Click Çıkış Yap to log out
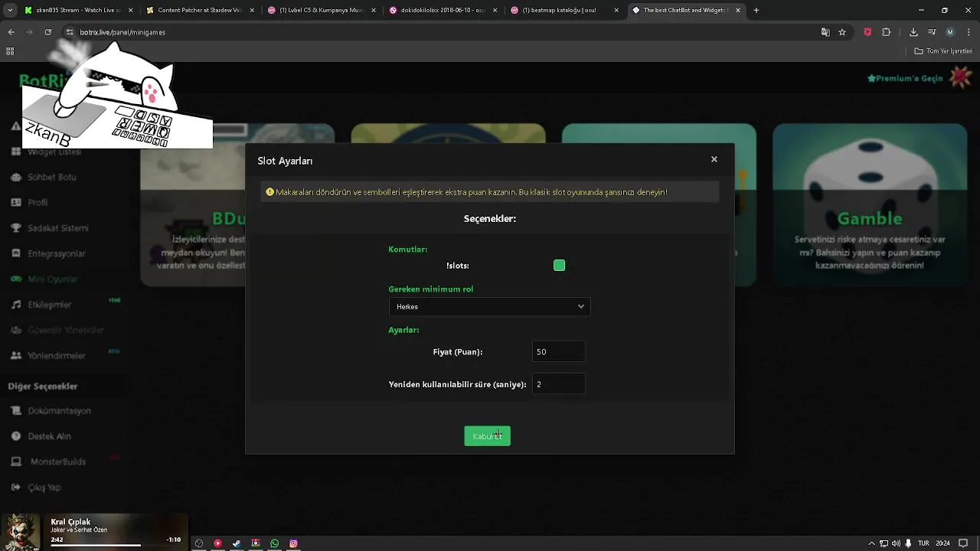Viewport: 980px width, 551px height. click(x=44, y=487)
